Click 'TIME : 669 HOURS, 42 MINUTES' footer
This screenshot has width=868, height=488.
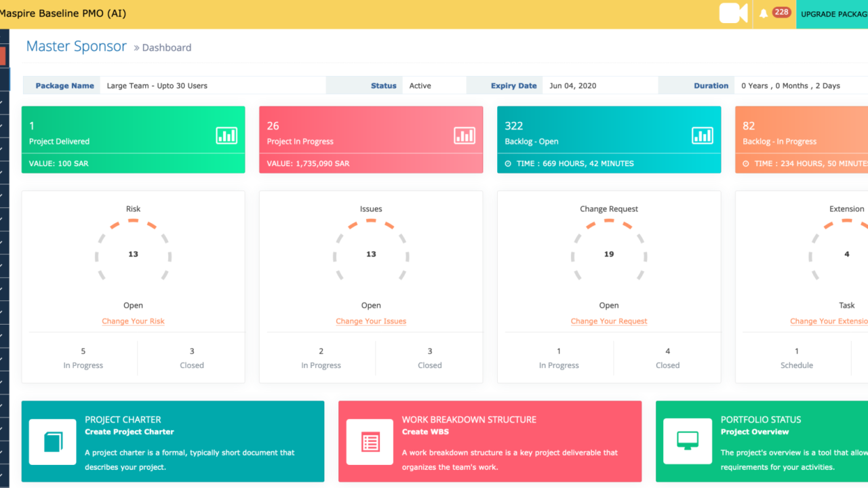click(x=575, y=163)
